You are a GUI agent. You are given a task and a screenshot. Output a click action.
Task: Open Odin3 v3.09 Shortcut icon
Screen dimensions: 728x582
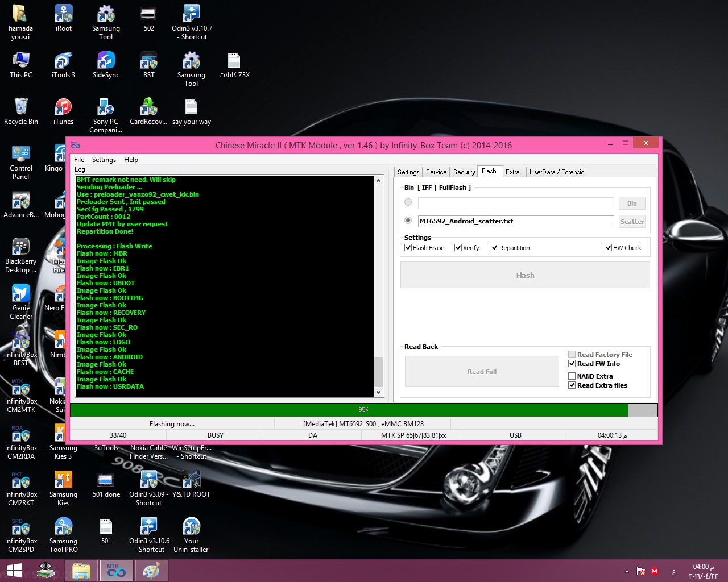coord(149,488)
